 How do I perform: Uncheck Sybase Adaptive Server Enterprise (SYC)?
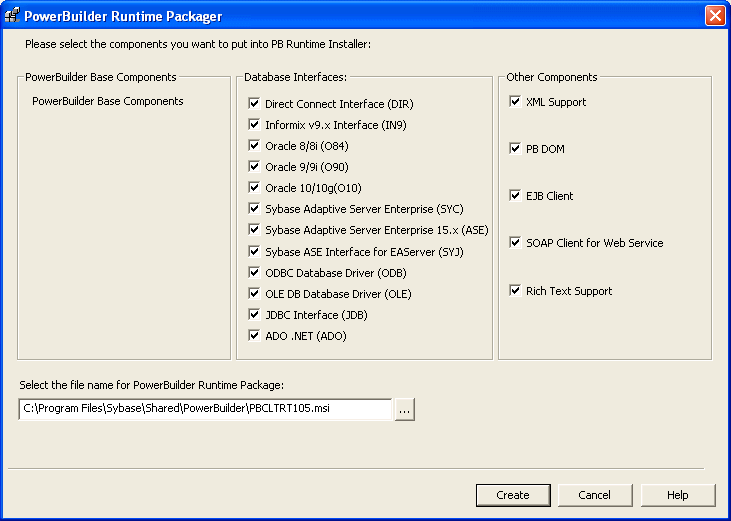(254, 208)
